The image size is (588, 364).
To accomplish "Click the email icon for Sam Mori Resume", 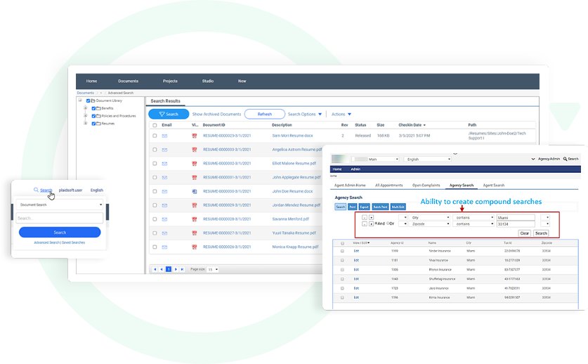I will (x=164, y=136).
